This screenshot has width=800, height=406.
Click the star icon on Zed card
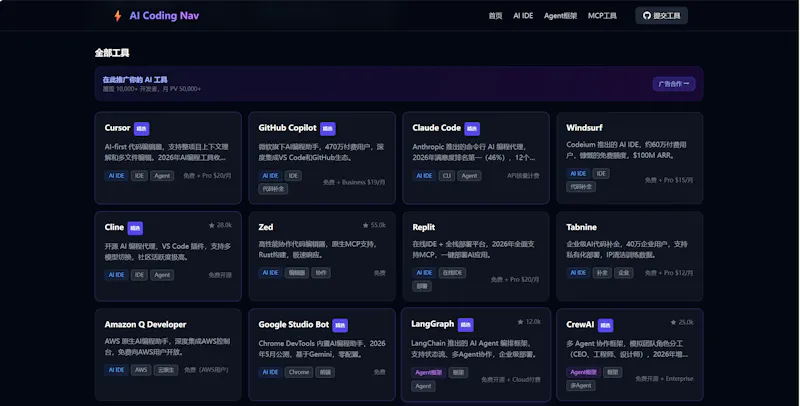[365, 225]
